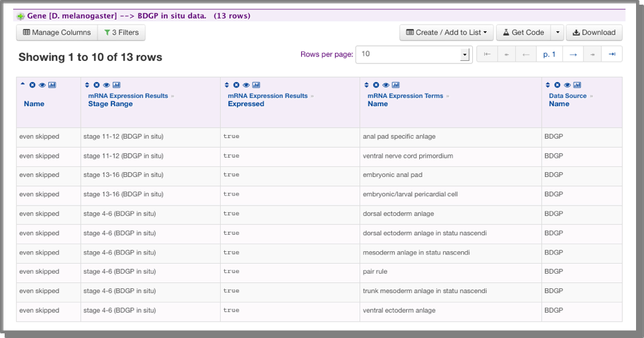Open the 3 Filters panel
This screenshot has width=644, height=338.
(x=121, y=32)
